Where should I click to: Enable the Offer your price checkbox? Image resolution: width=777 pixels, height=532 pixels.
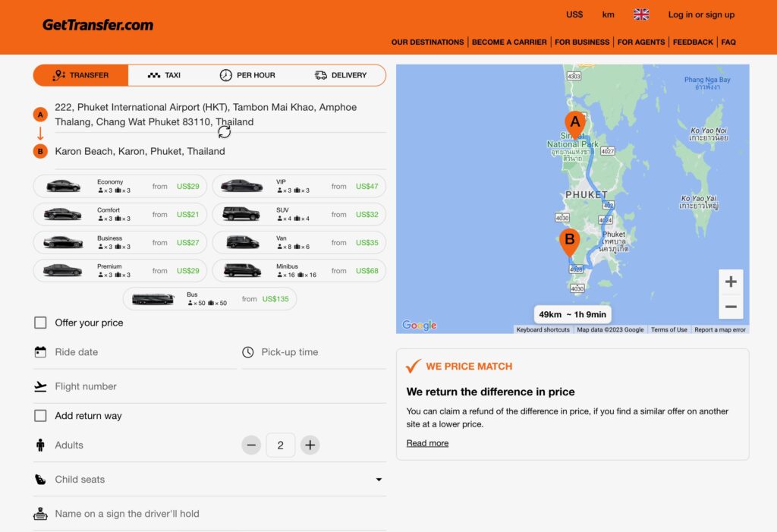pos(40,322)
